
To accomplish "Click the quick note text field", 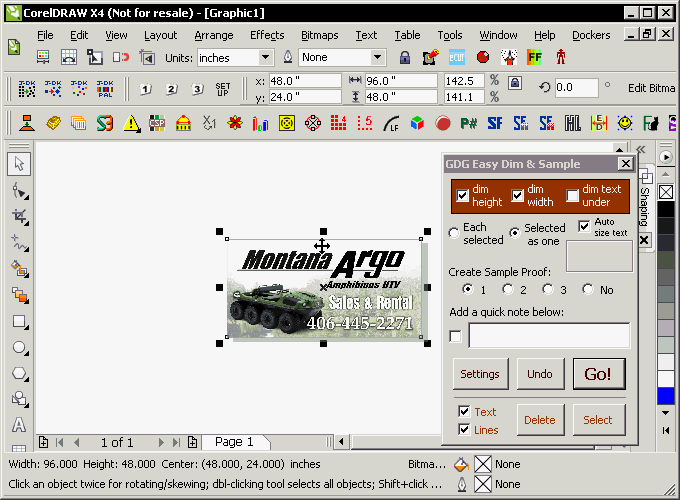I will [549, 335].
